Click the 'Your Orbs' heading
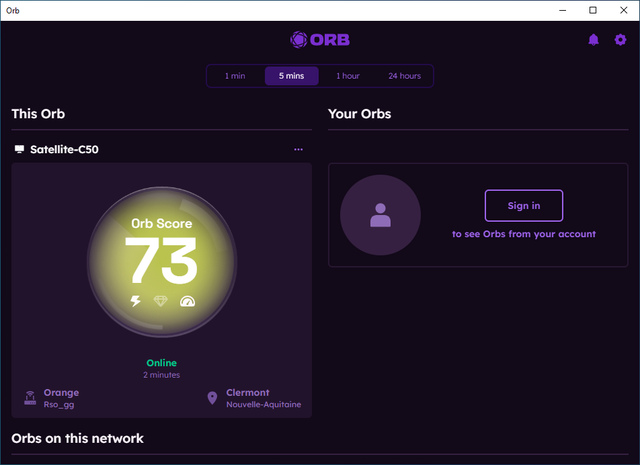Image resolution: width=640 pixels, height=465 pixels. (359, 113)
